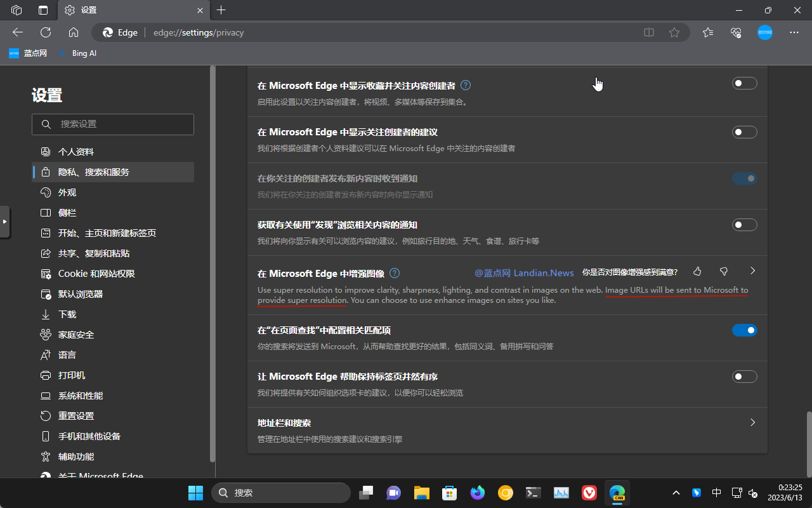Click address bar edge://settings/privacy
Viewport: 812px width, 508px height.
pyautogui.click(x=391, y=32)
